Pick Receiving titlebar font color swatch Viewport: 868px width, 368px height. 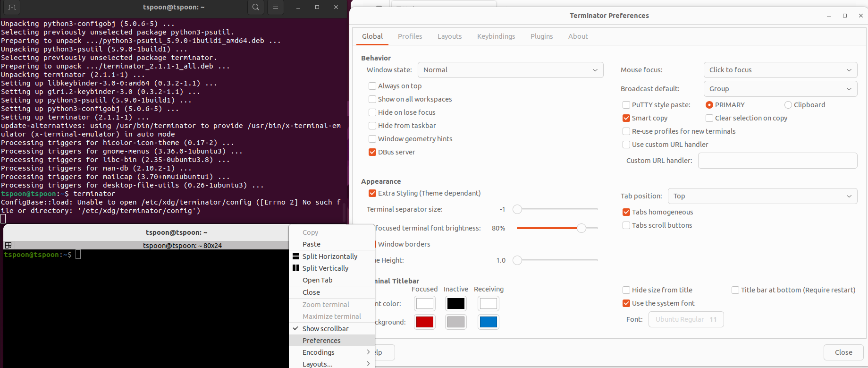[489, 303]
